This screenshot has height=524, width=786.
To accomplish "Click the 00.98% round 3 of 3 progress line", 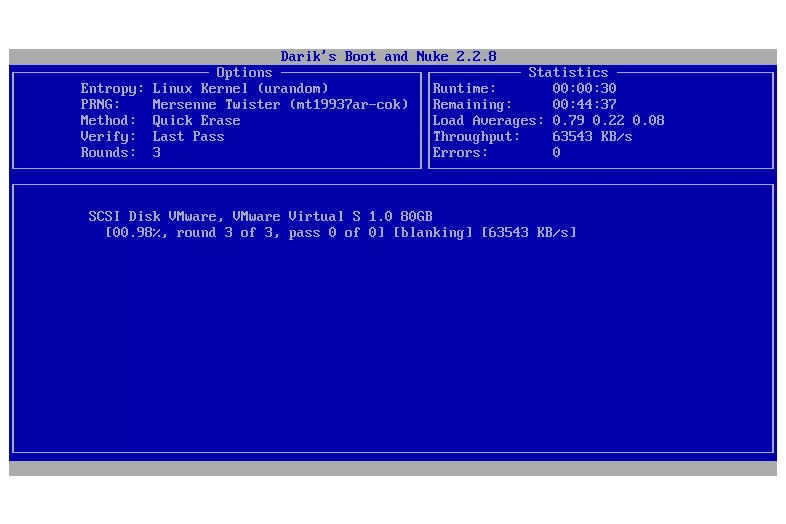I will (341, 233).
